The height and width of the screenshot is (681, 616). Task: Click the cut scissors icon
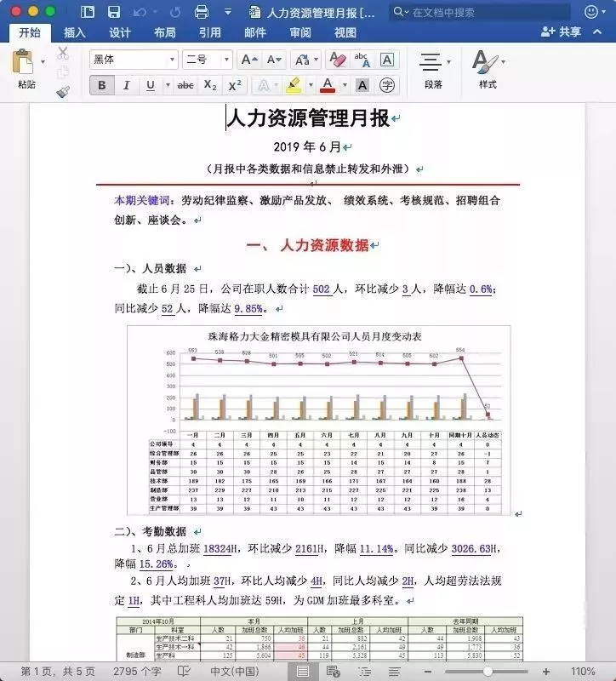(x=63, y=53)
